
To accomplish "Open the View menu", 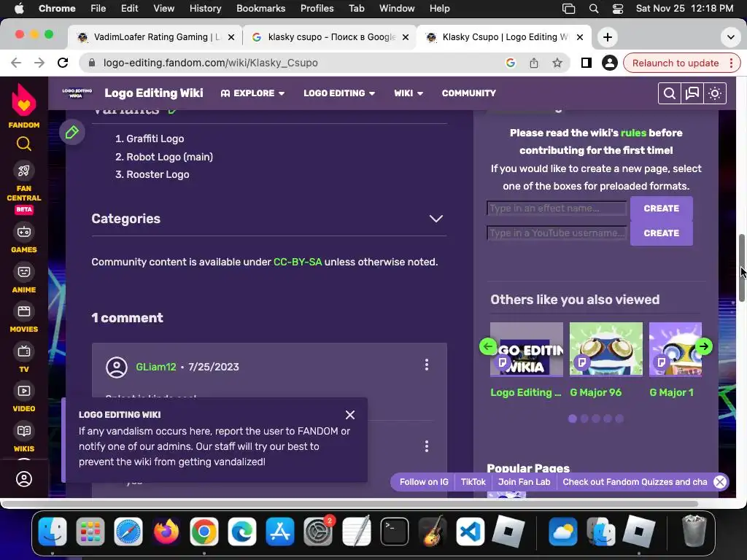I will point(163,8).
